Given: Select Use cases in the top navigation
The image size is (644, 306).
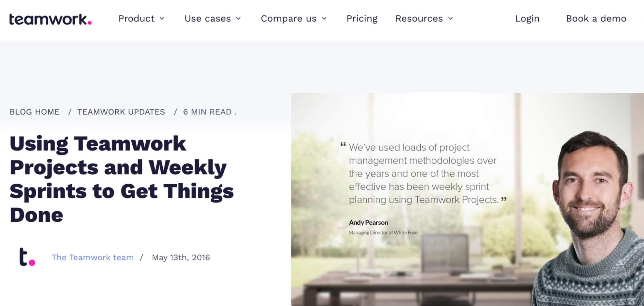Looking at the screenshot, I should point(207,19).
